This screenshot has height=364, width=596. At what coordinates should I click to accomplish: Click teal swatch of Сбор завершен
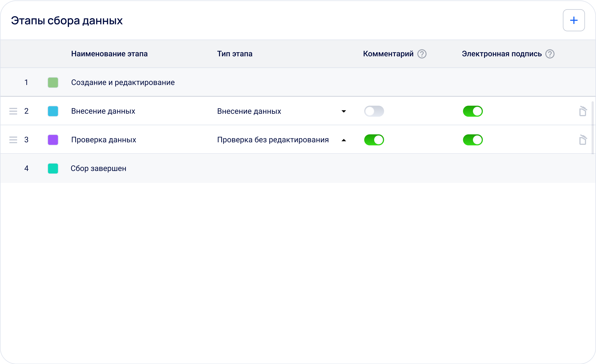[53, 168]
